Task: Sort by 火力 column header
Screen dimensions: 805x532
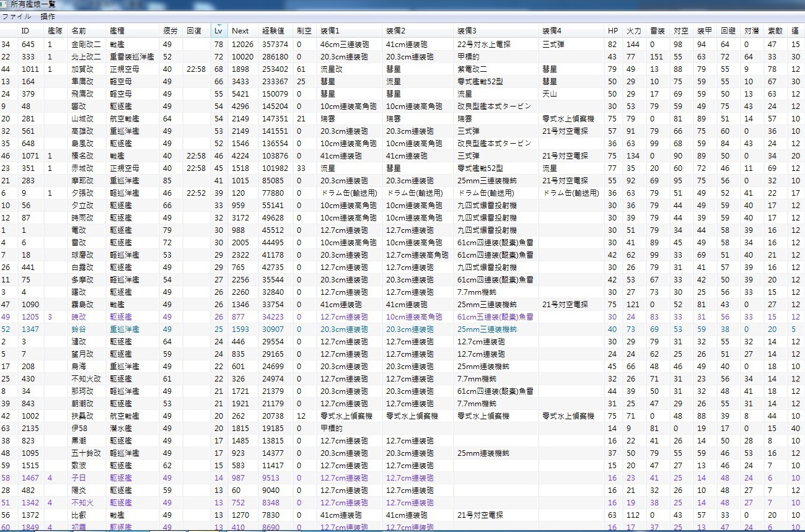Action: tap(633, 31)
